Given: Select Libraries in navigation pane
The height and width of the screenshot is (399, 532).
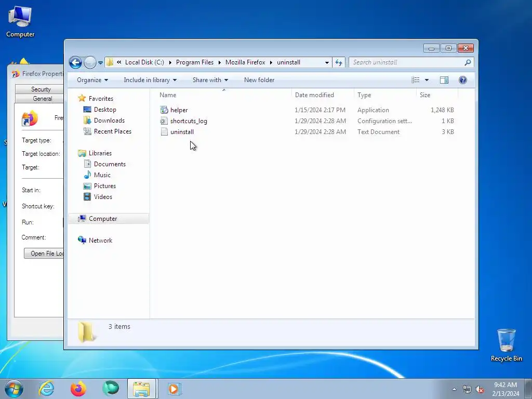Looking at the screenshot, I should pos(100,153).
